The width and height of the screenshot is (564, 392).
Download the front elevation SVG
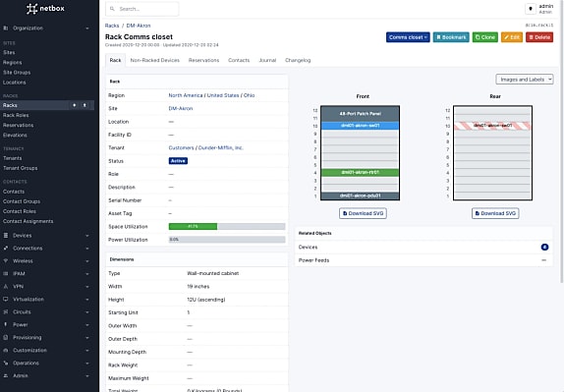(363, 213)
